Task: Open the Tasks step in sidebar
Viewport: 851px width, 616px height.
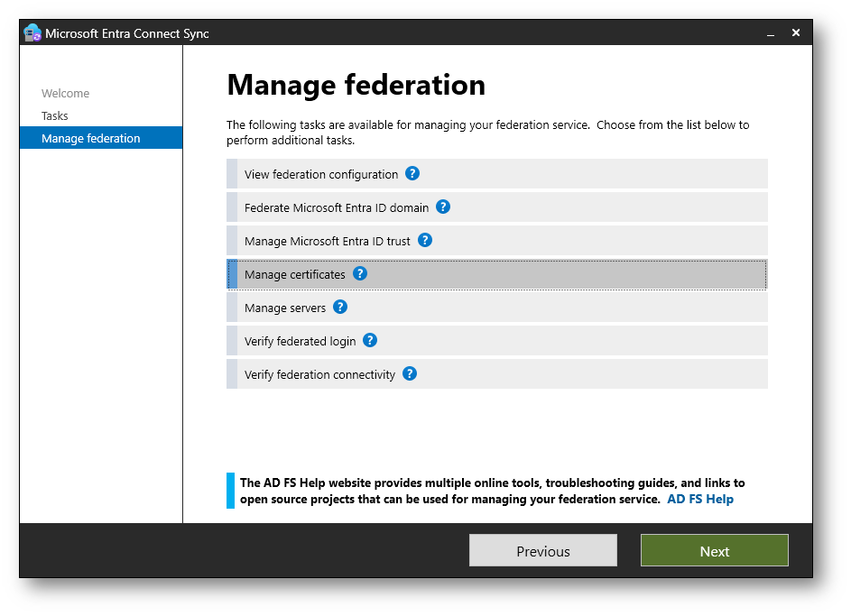Action: 55,116
